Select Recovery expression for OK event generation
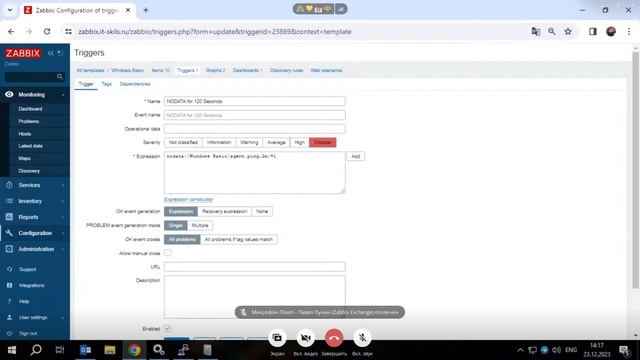Screen dimensions: 640x360 point(224,211)
